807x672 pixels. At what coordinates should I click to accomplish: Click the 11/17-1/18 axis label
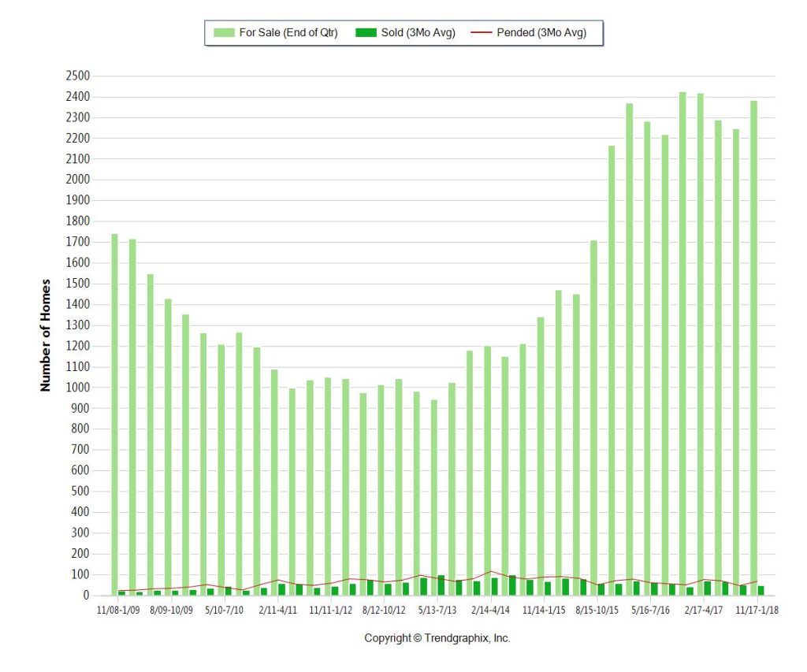(x=757, y=611)
